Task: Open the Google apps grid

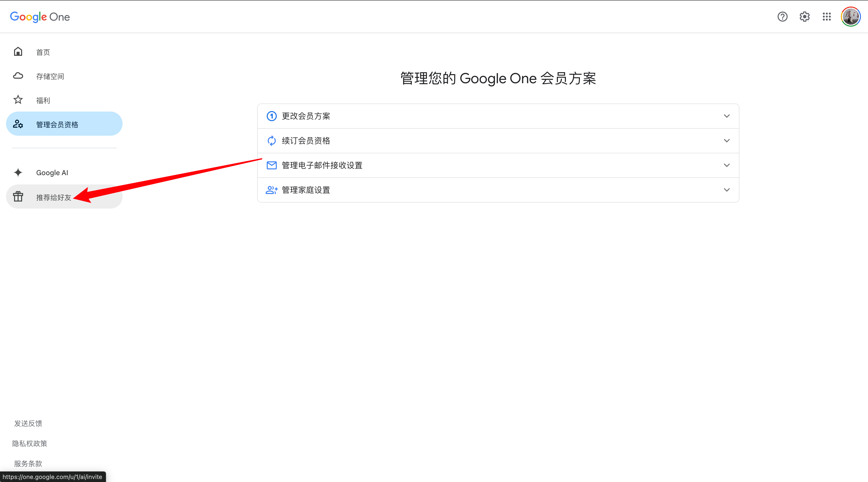Action: pos(827,17)
